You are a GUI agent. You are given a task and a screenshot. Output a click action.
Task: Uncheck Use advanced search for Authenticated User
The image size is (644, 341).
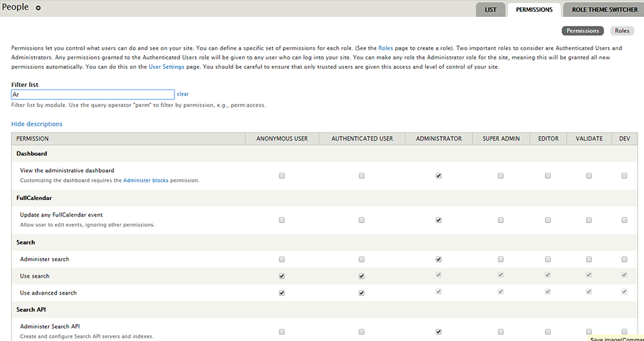[x=361, y=293]
